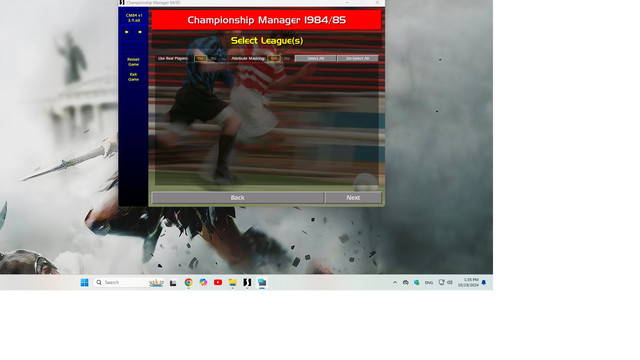The width and height of the screenshot is (640, 360).
Task: Select All leagues
Action: coord(316,58)
